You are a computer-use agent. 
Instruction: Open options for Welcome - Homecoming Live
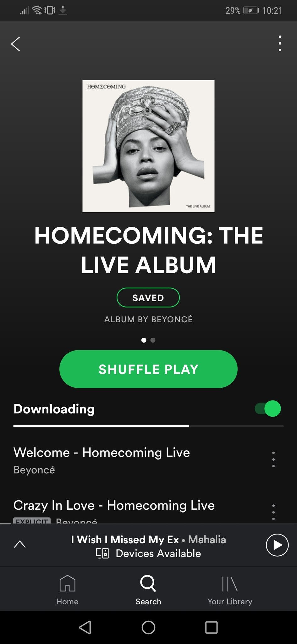pos(273,459)
